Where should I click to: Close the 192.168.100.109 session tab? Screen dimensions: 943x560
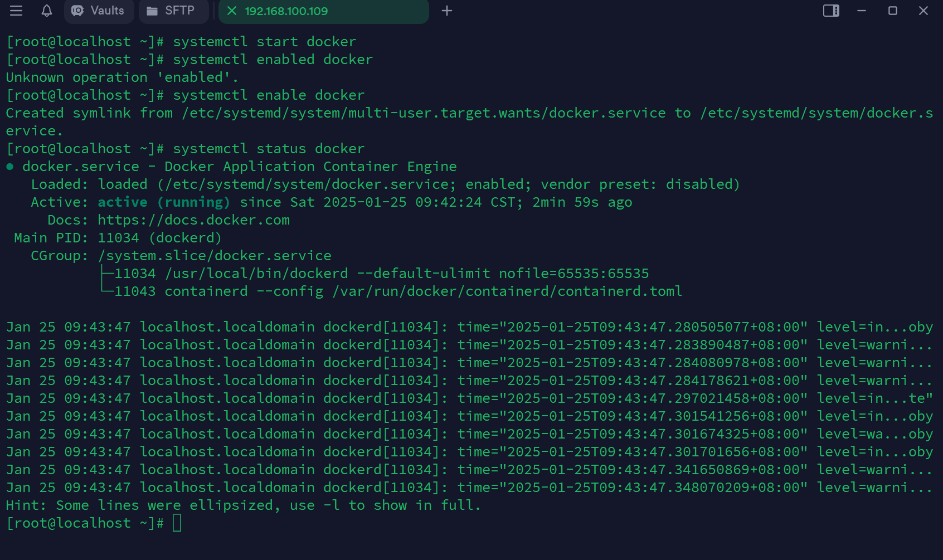tap(232, 11)
